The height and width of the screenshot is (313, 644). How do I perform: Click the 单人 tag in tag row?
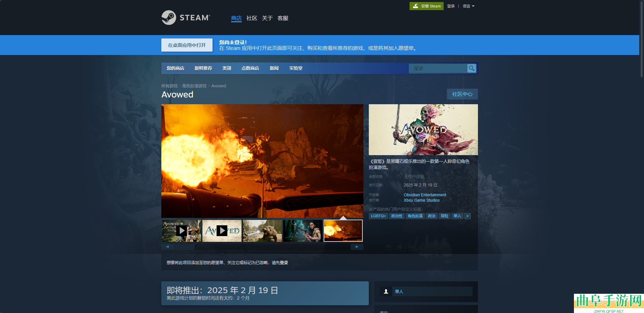(457, 216)
